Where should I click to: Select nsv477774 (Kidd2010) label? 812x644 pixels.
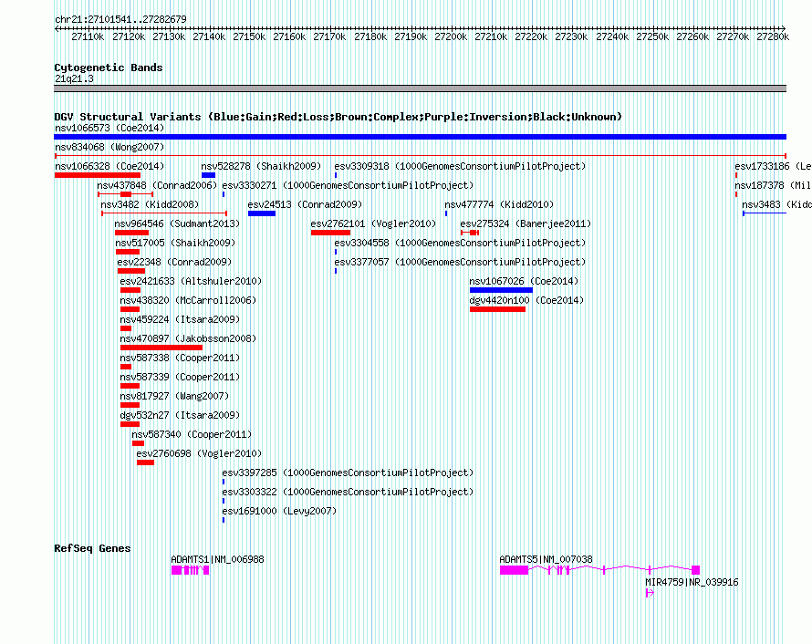pos(499,204)
